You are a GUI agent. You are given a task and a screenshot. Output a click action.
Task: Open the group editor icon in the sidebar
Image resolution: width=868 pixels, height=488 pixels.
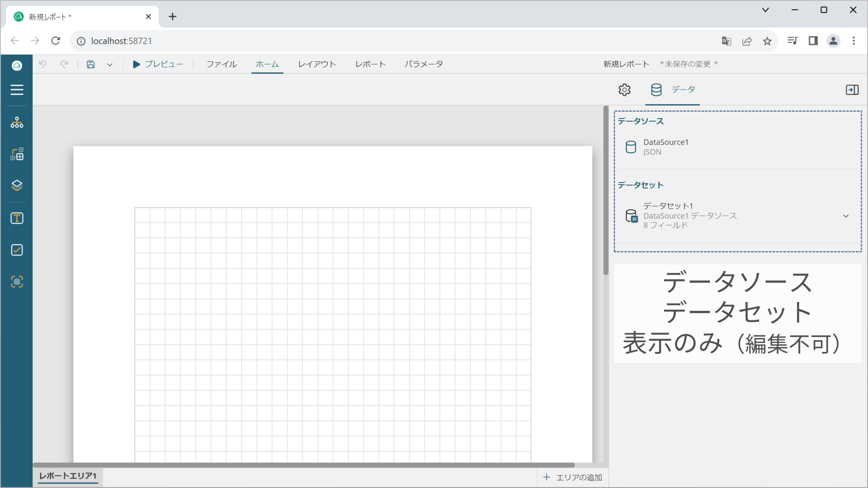[17, 154]
